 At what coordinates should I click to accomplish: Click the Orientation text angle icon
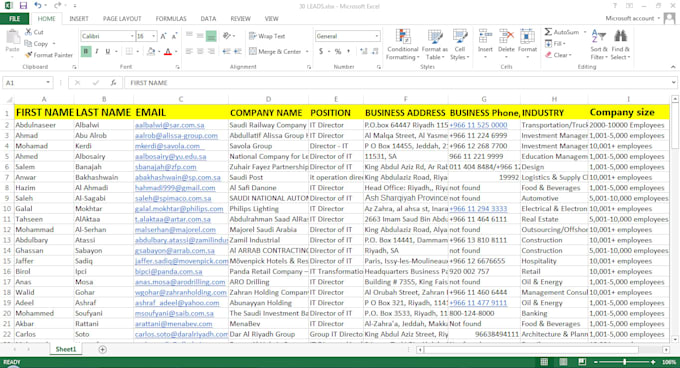pyautogui.click(x=226, y=36)
